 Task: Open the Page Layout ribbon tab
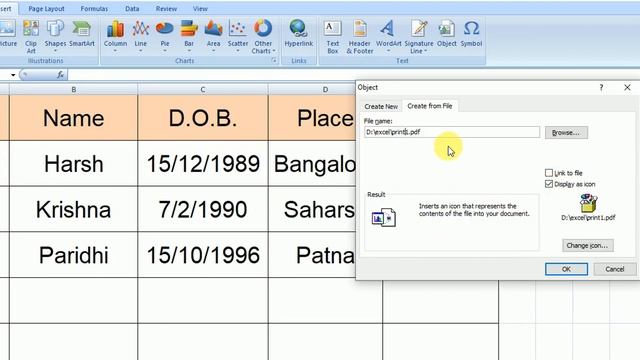[46, 9]
